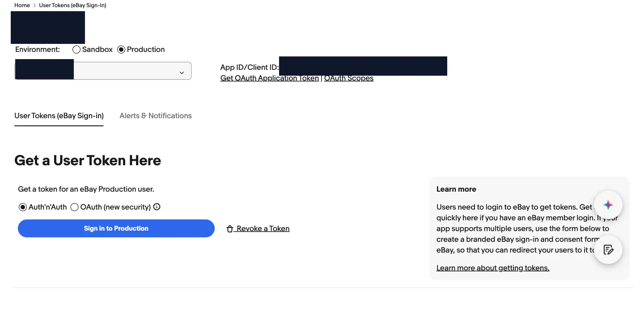Image resolution: width=644 pixels, height=309 pixels.
Task: Click text 'Get a token for an eBay Production user.'
Action: click(86, 189)
